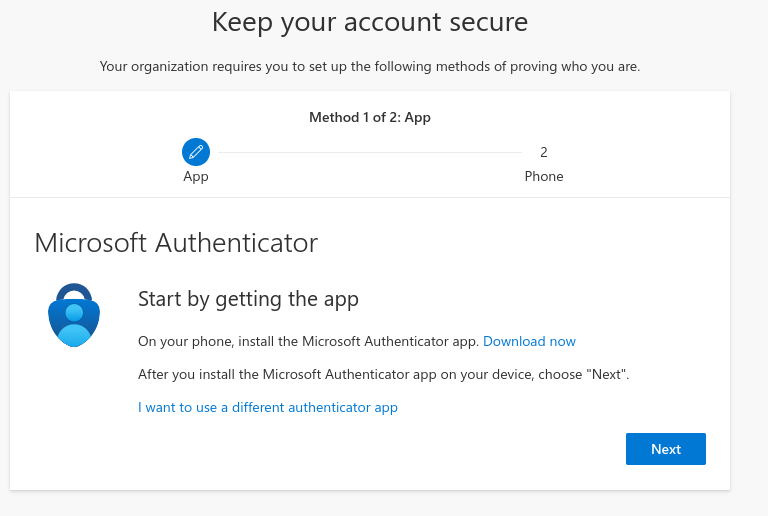Viewport: 768px width, 516px height.
Task: Click the gray page background below the card
Action: pos(370,503)
